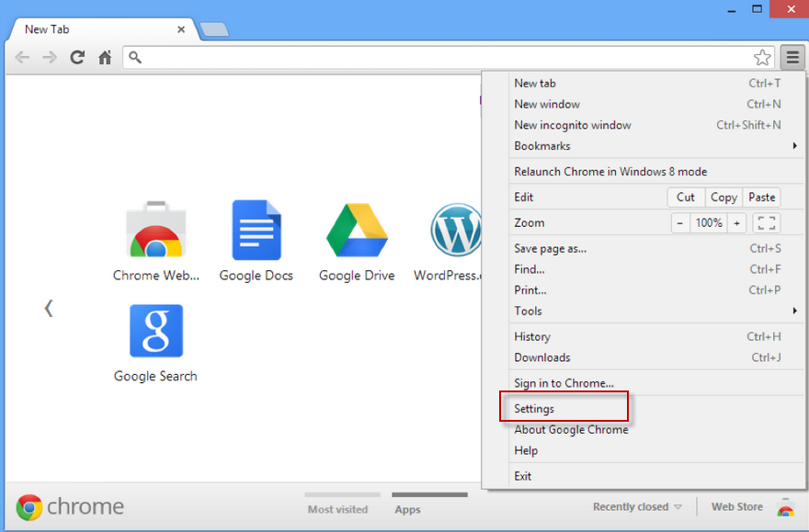Go to previous apps page chevron
The image size is (809, 532).
[x=49, y=309]
